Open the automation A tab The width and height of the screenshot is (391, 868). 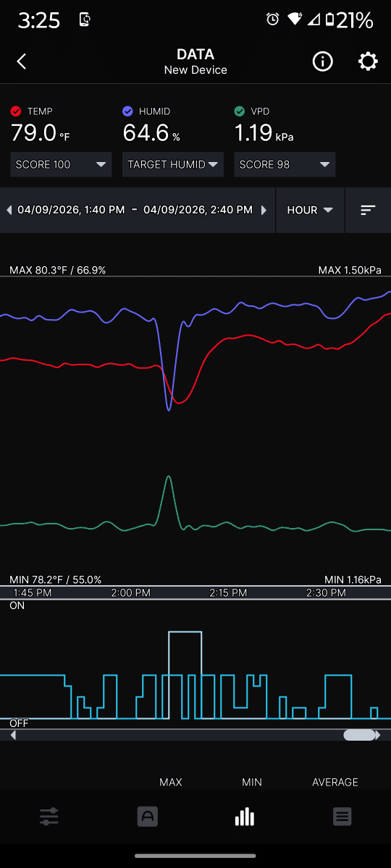[x=147, y=817]
